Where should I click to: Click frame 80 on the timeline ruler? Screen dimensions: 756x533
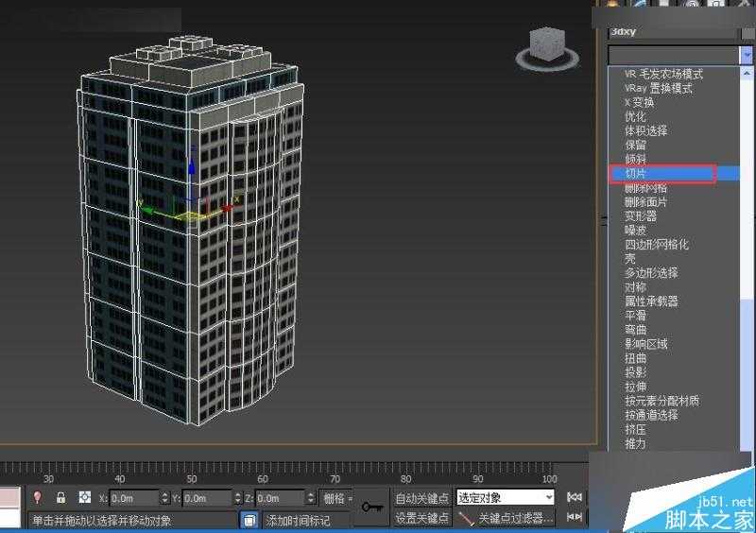tap(406, 478)
